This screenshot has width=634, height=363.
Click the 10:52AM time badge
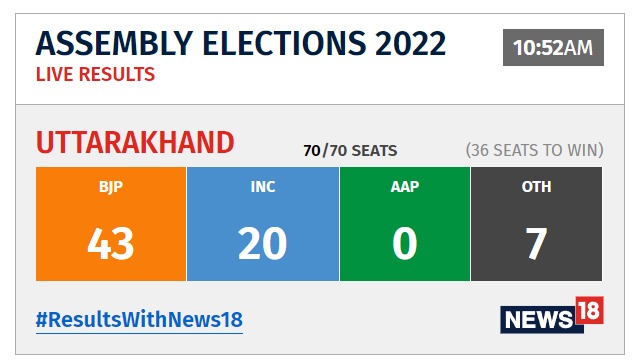click(x=553, y=47)
